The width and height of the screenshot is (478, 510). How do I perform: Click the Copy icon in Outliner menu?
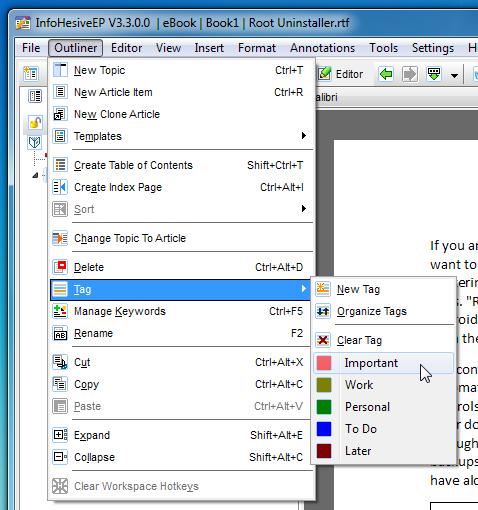point(60,384)
